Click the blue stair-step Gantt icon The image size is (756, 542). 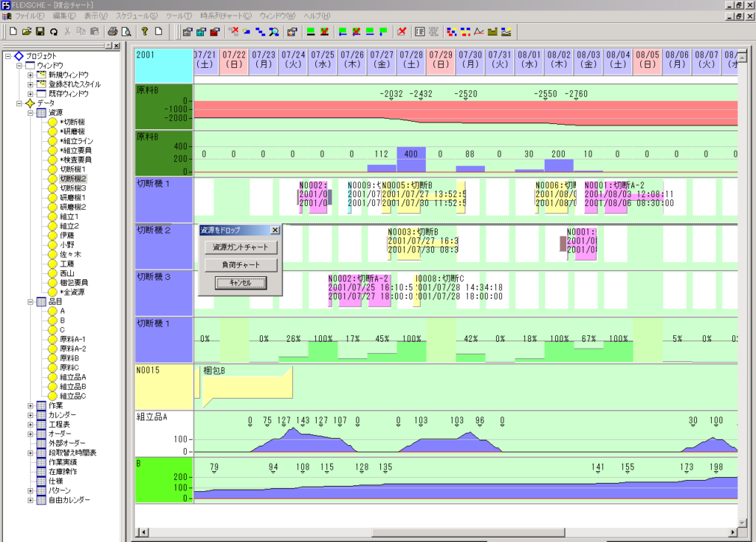click(x=261, y=32)
